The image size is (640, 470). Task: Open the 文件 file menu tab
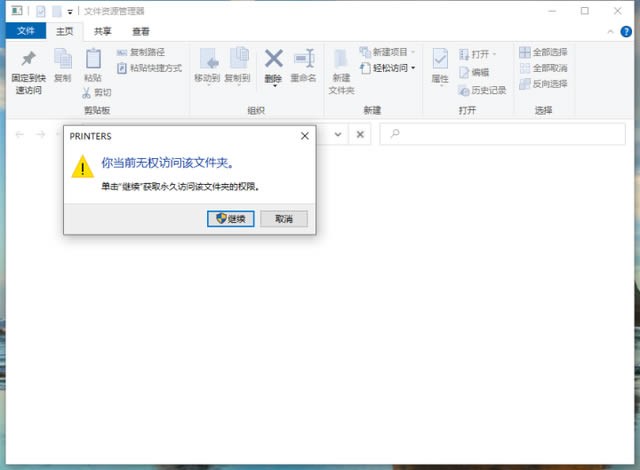(x=25, y=31)
